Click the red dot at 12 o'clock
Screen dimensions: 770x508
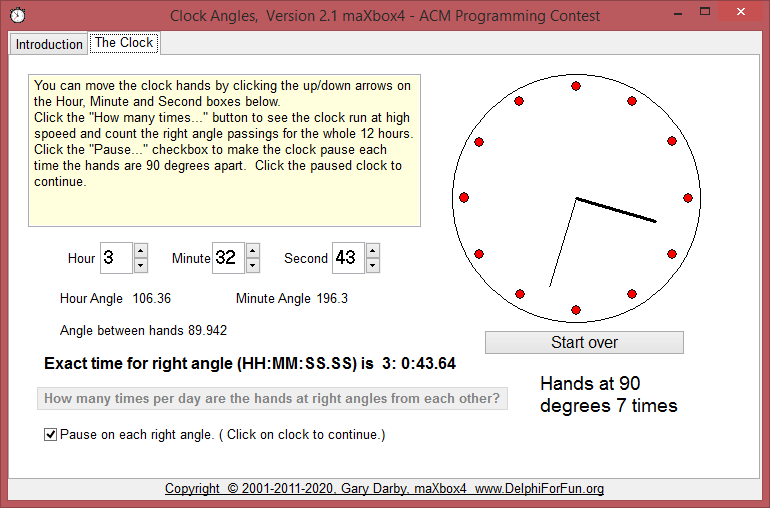pos(576,87)
